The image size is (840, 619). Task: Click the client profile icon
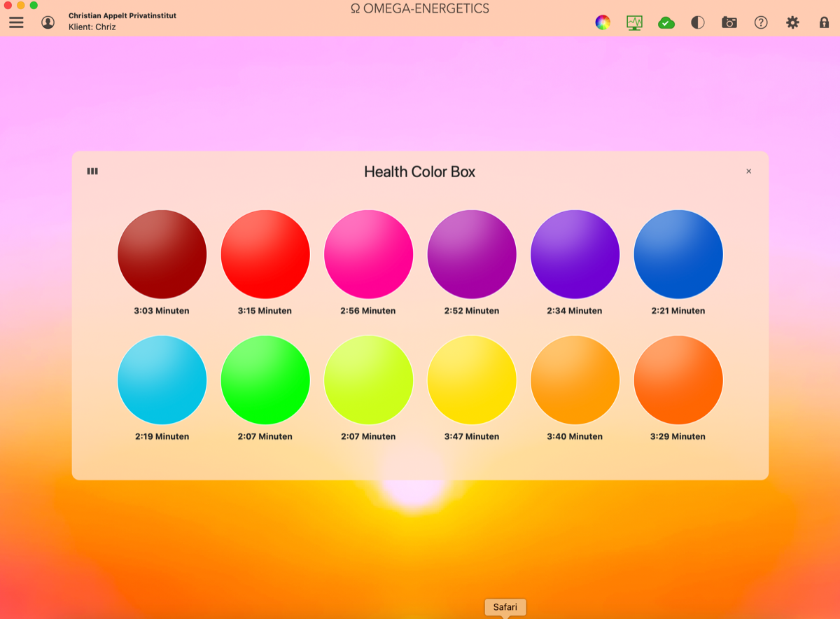coord(48,22)
